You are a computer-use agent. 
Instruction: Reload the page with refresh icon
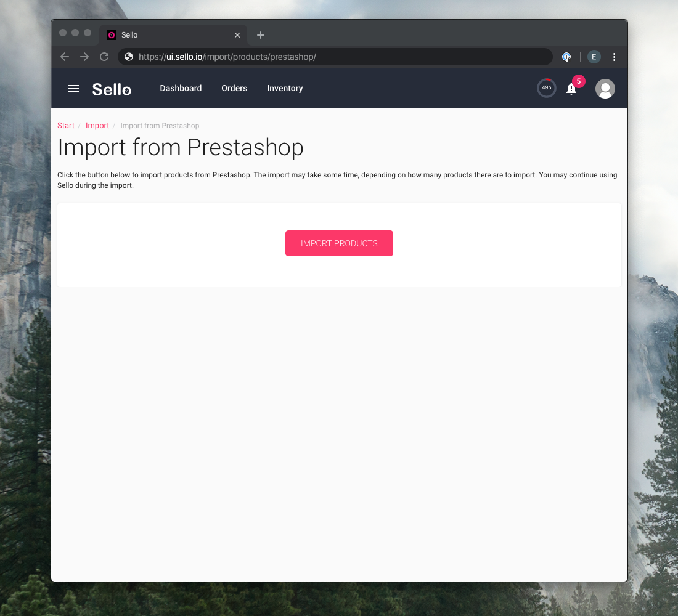[x=104, y=57]
